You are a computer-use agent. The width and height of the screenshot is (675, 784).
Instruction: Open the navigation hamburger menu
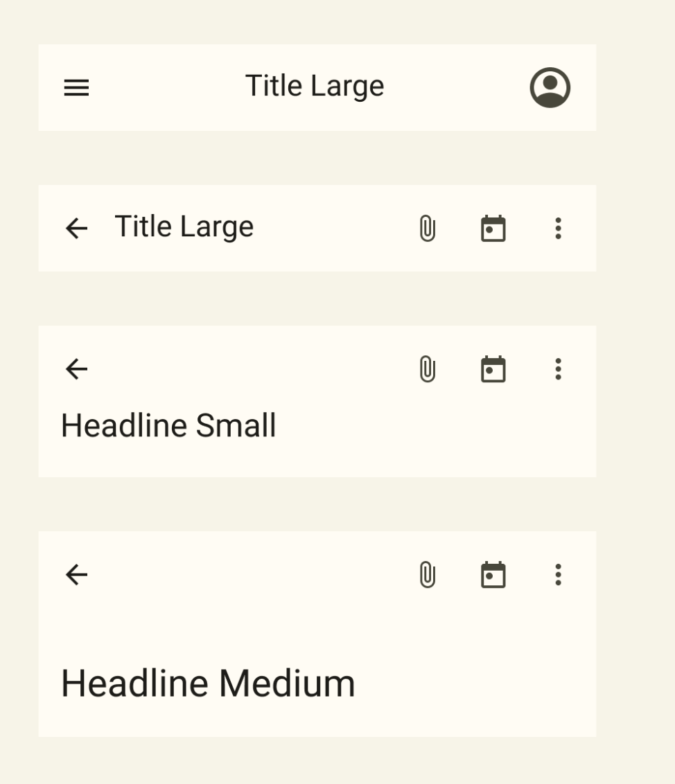point(76,87)
